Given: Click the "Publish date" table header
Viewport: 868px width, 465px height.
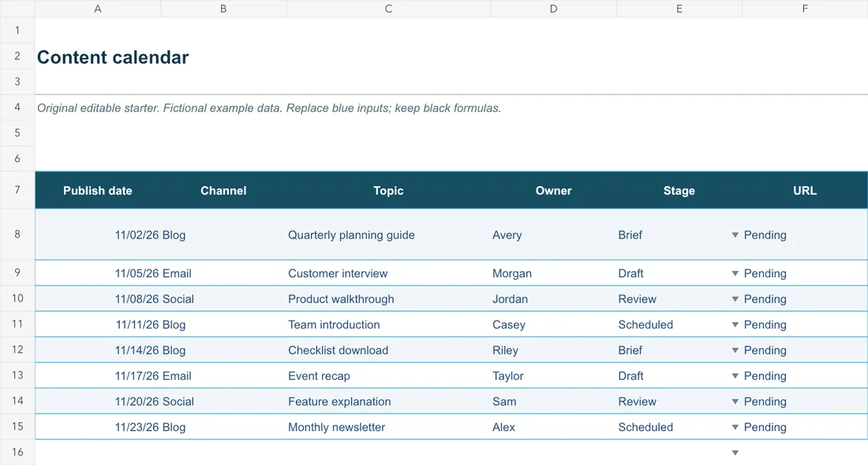Looking at the screenshot, I should coord(98,190).
